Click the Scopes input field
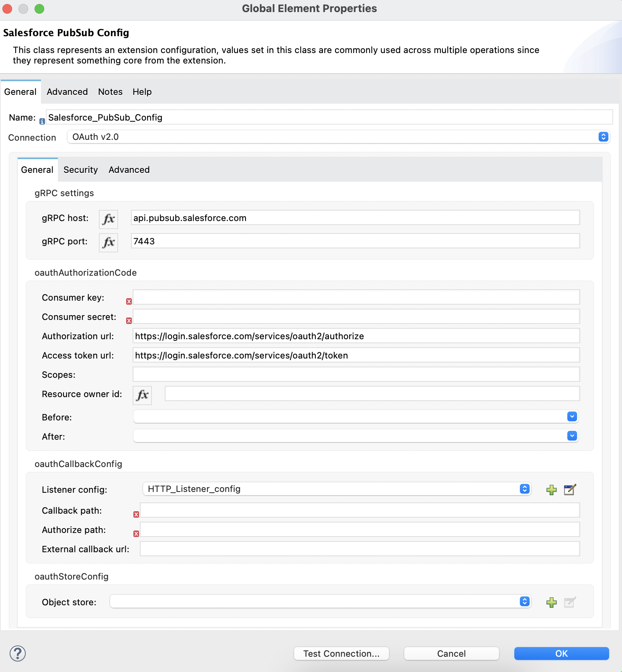Viewport: 622px width, 672px height. click(x=356, y=374)
